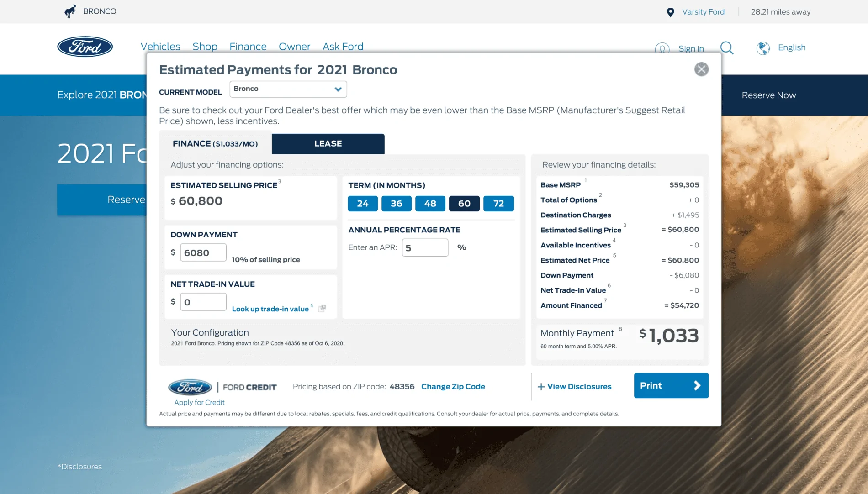This screenshot has height=494, width=868.
Task: Click the Bronco horse logo icon
Action: point(70,11)
